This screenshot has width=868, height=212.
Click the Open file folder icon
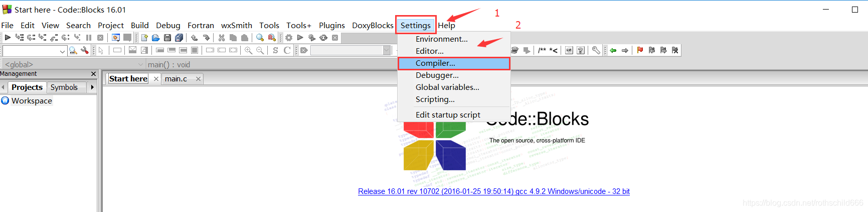click(156, 38)
